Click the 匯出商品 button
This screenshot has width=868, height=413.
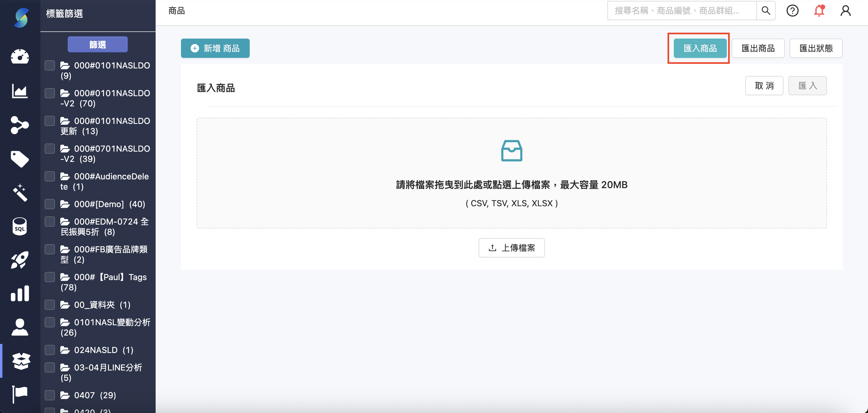tap(758, 48)
